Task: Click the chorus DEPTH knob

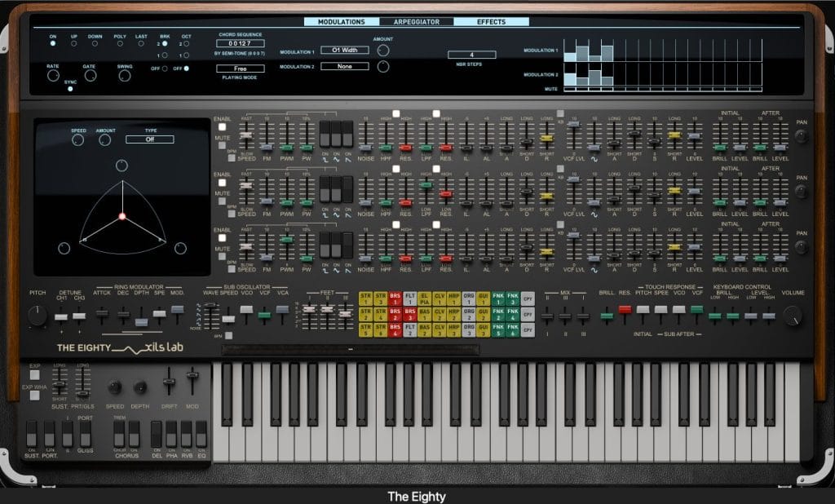Action: (x=141, y=388)
